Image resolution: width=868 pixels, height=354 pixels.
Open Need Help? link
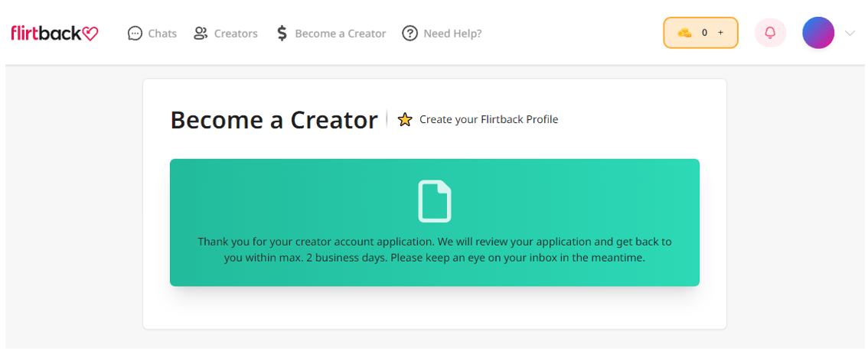click(x=452, y=34)
